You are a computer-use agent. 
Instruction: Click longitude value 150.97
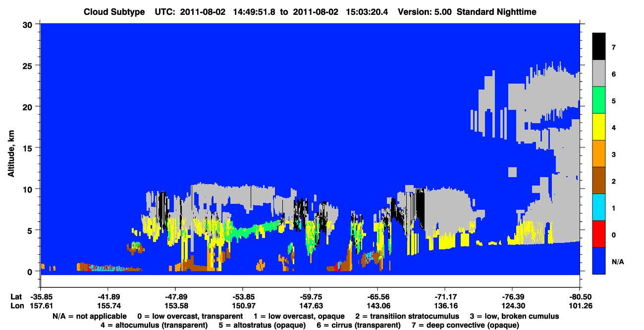click(x=243, y=306)
